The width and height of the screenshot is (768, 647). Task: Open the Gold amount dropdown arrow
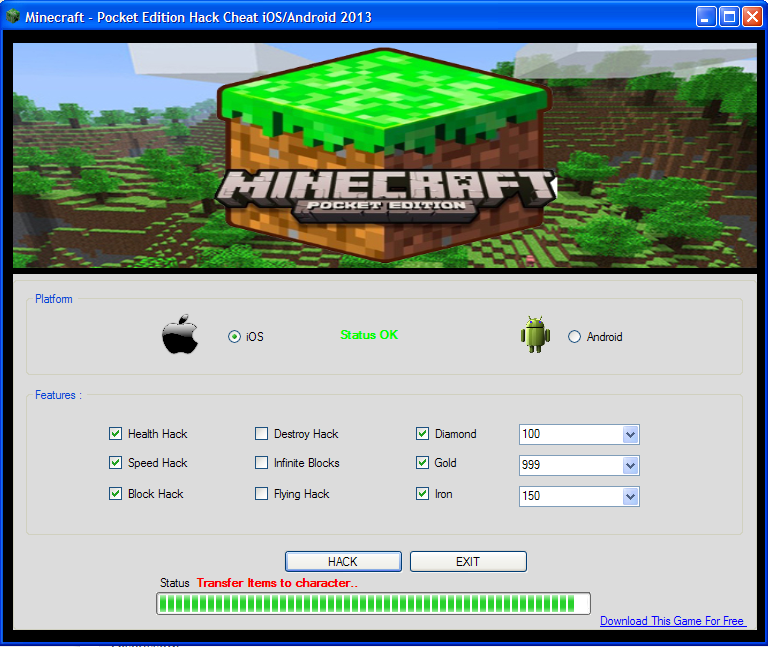(630, 465)
